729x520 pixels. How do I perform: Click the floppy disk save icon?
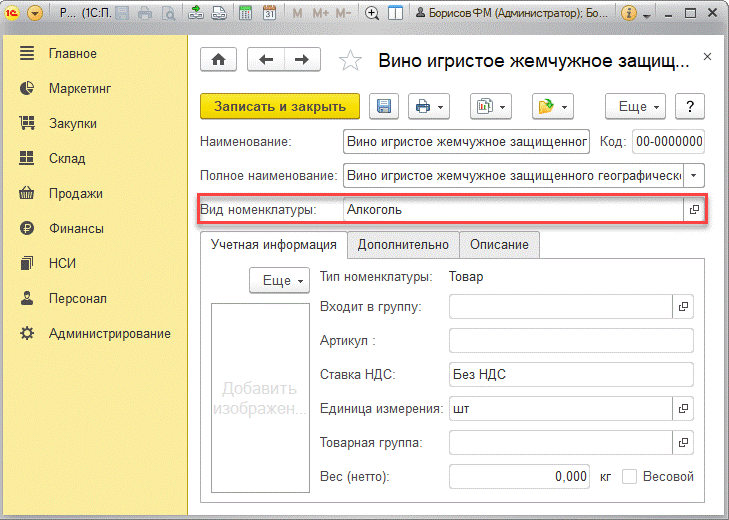pos(384,106)
